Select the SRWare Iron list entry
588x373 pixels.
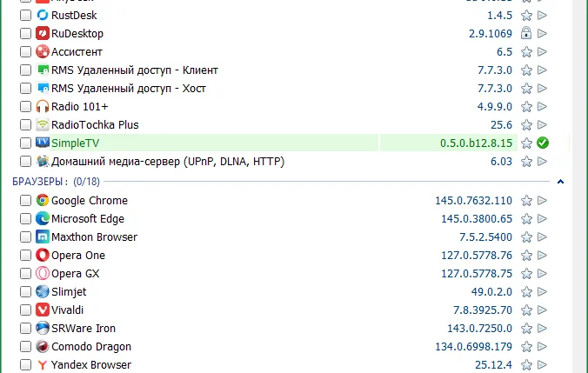pyautogui.click(x=84, y=329)
